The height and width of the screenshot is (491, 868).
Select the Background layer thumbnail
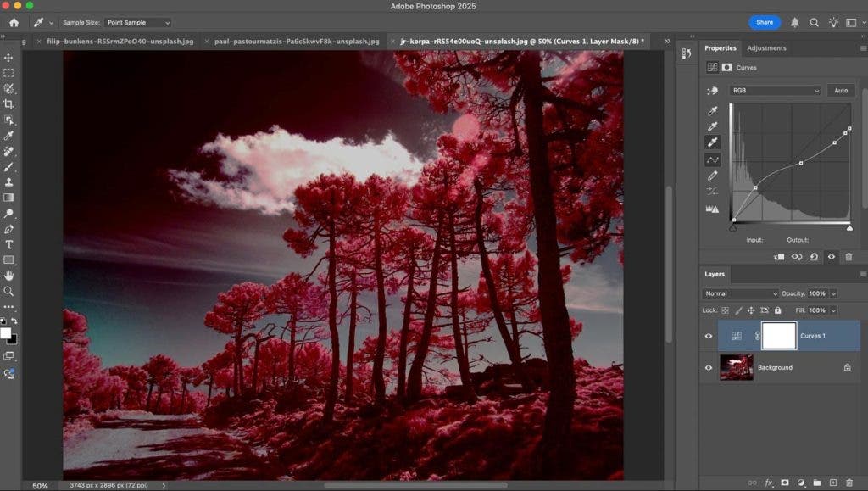click(x=737, y=367)
